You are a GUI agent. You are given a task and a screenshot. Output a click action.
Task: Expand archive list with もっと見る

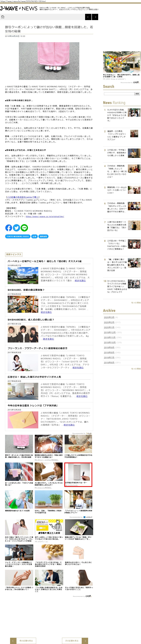pos(136,368)
